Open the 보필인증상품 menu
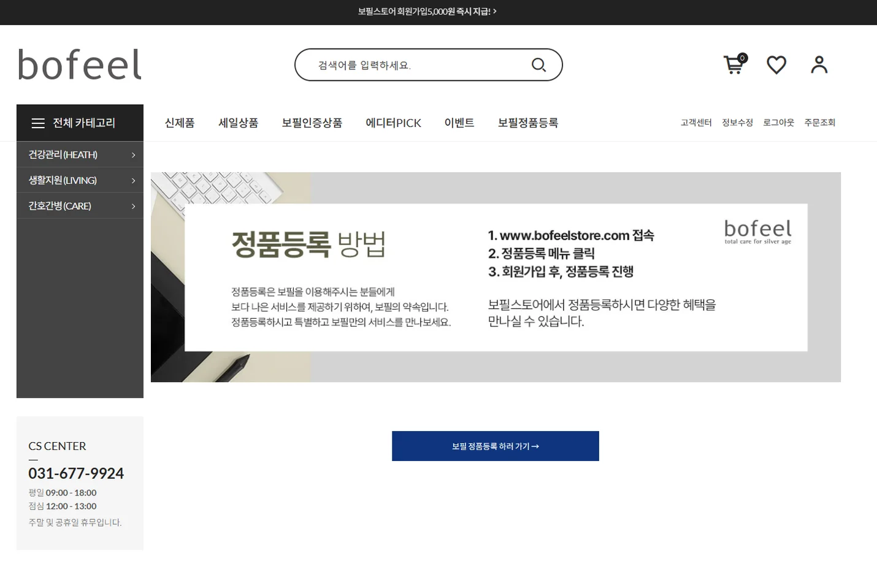Viewport: 877px width, 588px height. (312, 123)
